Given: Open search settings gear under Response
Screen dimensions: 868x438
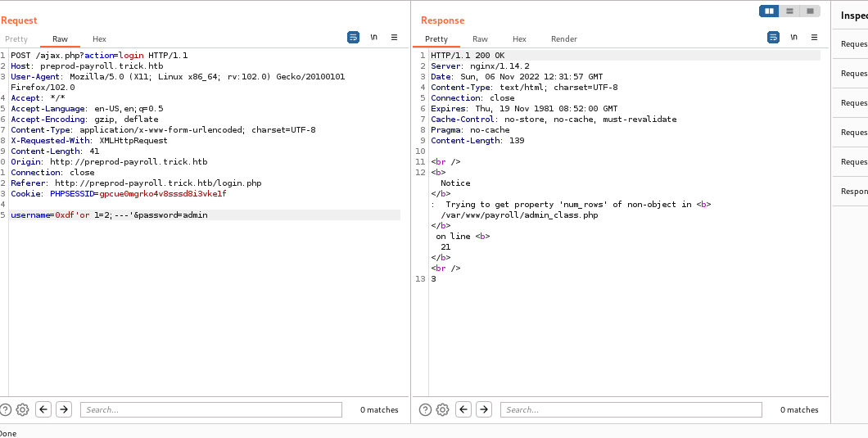Looking at the screenshot, I should (x=442, y=409).
